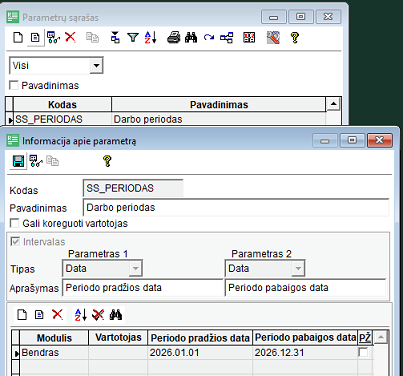Viewport: 403px width, 376px height.
Task: Click A-Z sort icon in Parametrų sąrašas toolbar
Action: pyautogui.click(x=150, y=37)
